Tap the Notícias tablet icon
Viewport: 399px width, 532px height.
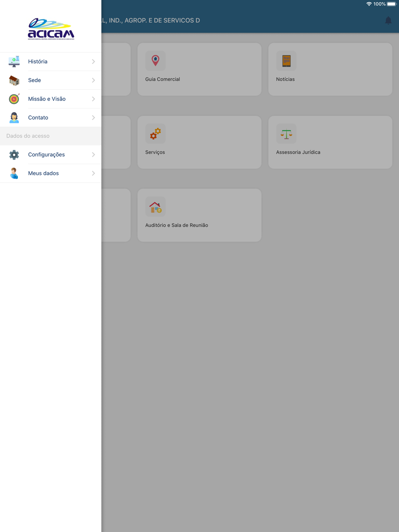(286, 61)
